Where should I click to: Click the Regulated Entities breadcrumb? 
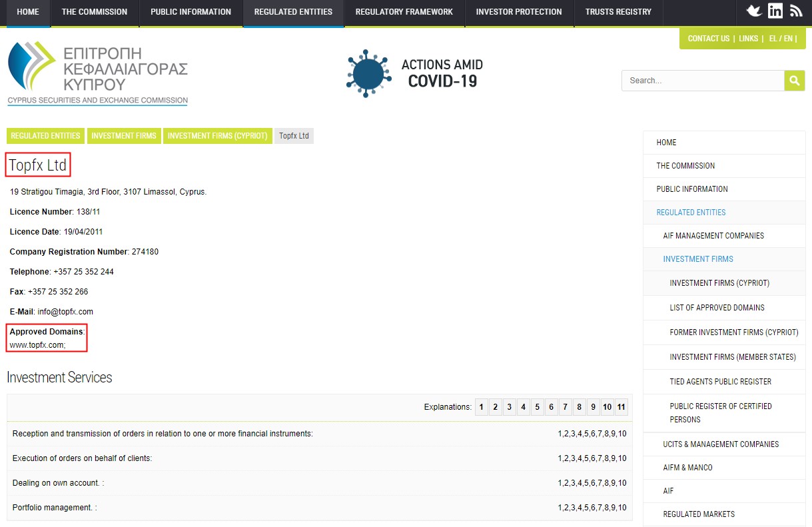click(x=45, y=136)
